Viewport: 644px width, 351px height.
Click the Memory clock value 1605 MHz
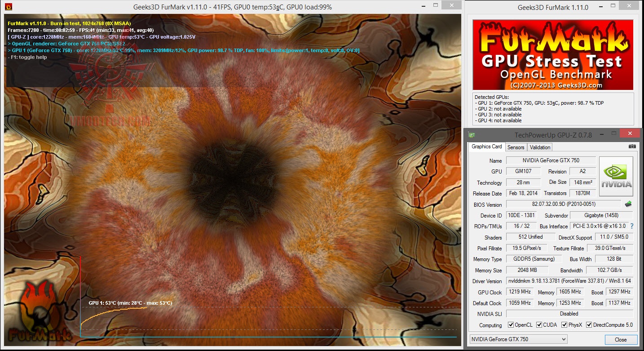[570, 292]
